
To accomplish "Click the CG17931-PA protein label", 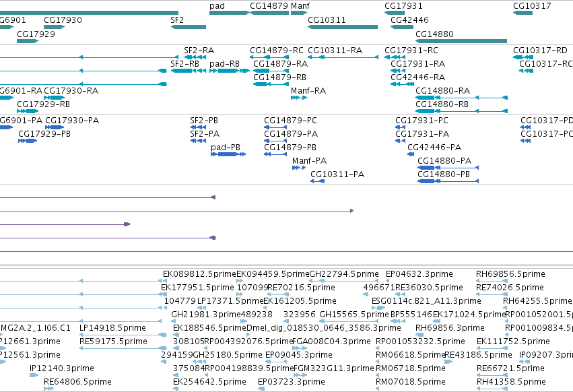I will point(422,134).
